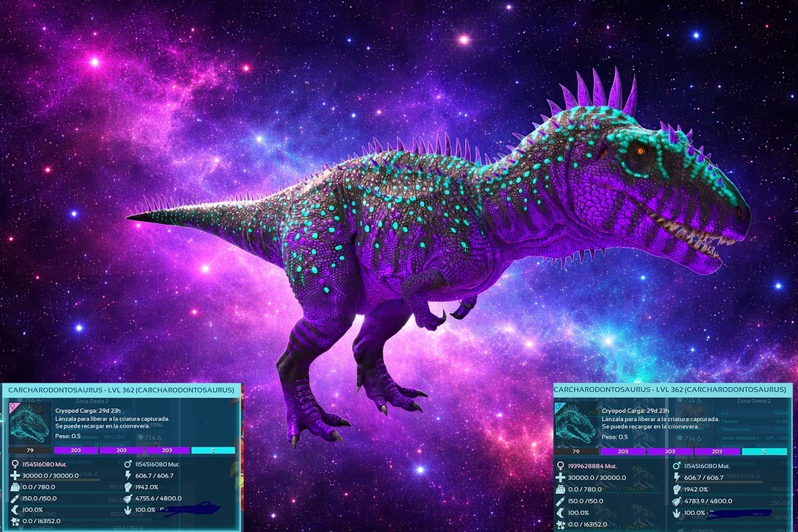Click '1942.0%' melee value on female card
798x532 pixels.
(146, 487)
